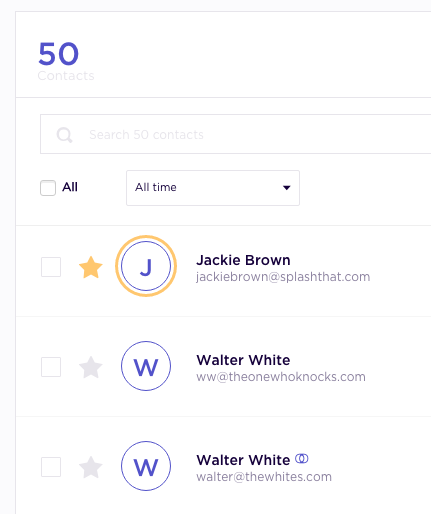Open the W avatar for walter@thewhites.com
Image resolution: width=431 pixels, height=514 pixels.
click(146, 466)
